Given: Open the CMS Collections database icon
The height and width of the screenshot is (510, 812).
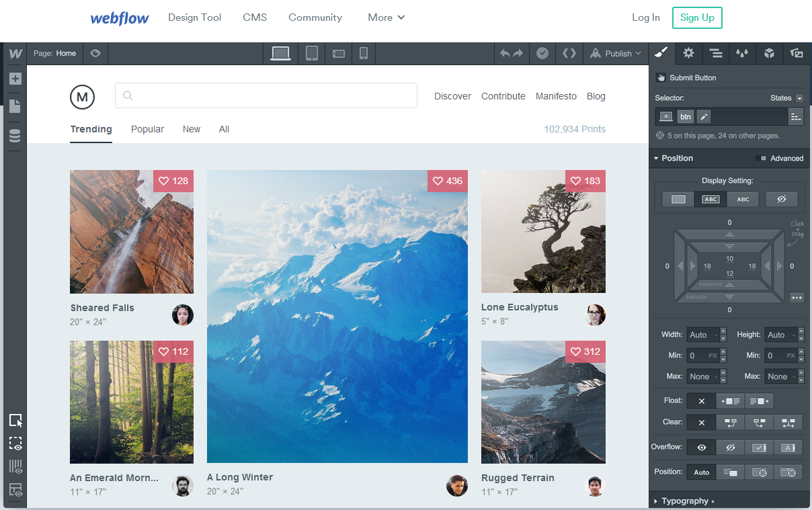Looking at the screenshot, I should tap(15, 136).
